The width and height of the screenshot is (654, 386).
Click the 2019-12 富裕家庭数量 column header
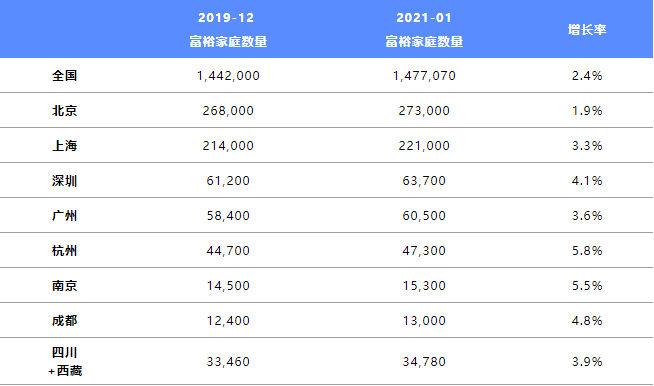(x=228, y=29)
